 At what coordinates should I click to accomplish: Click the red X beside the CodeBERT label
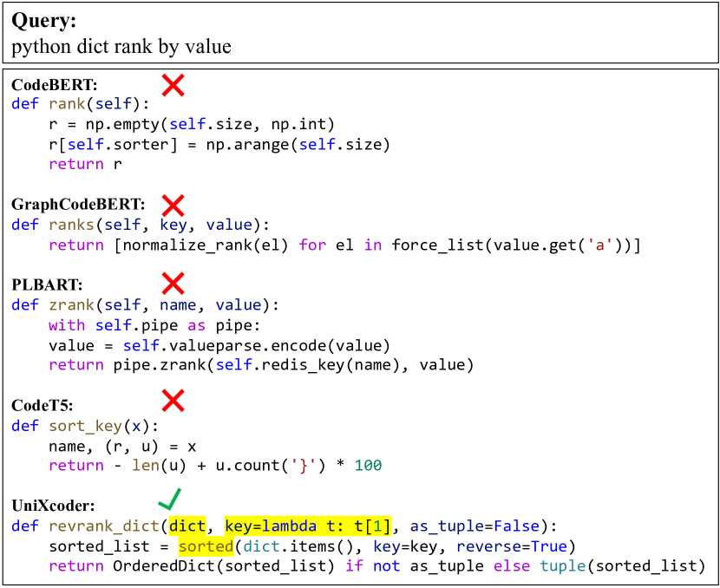point(173,85)
